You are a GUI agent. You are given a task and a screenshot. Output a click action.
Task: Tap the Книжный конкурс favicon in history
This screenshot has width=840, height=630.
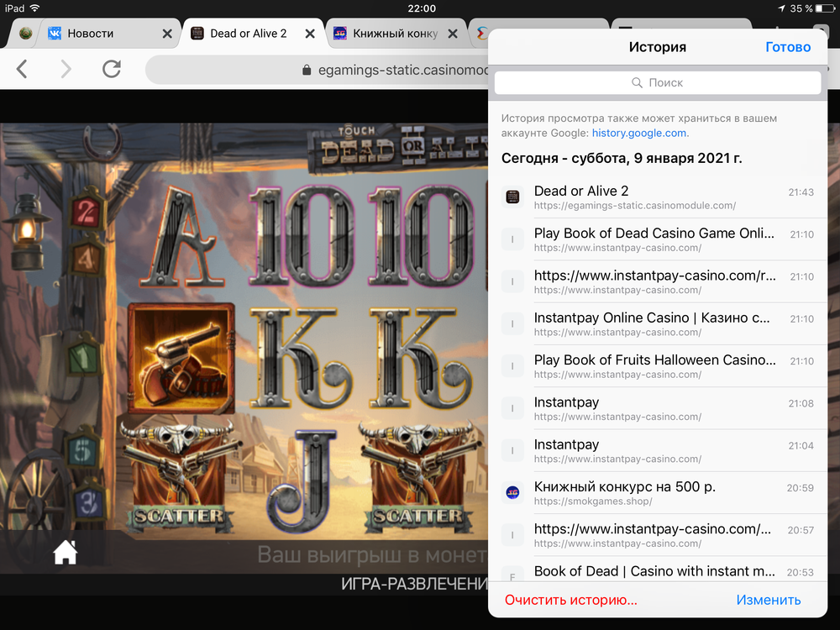click(512, 492)
